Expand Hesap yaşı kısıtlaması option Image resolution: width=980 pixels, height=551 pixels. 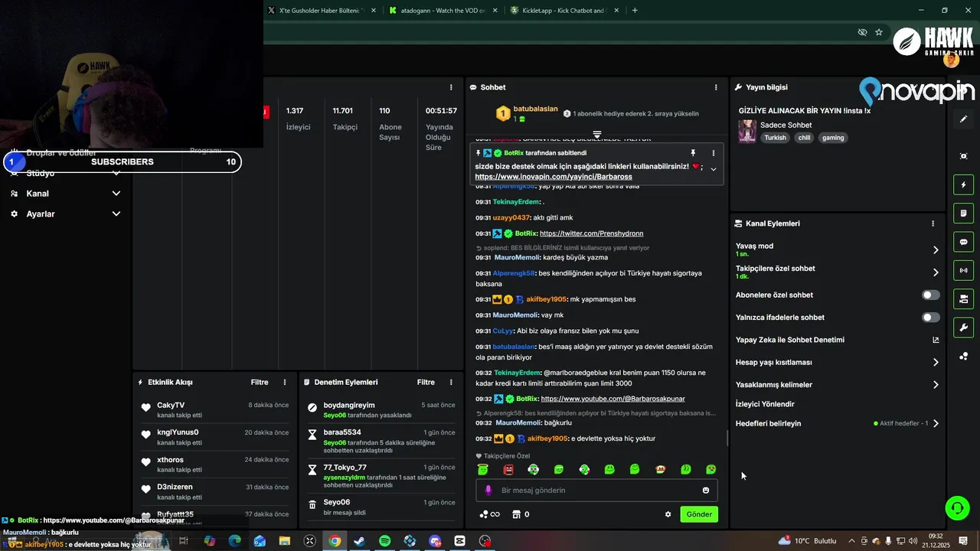(x=936, y=363)
